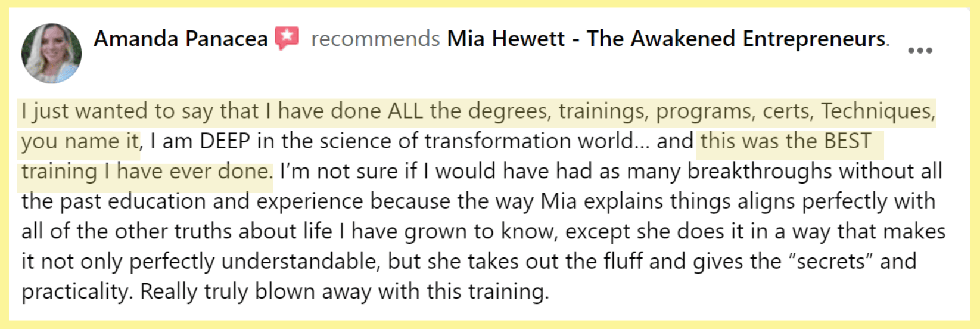The width and height of the screenshot is (980, 329).
Task: Click the red star recommendation badge
Action: click(x=287, y=39)
